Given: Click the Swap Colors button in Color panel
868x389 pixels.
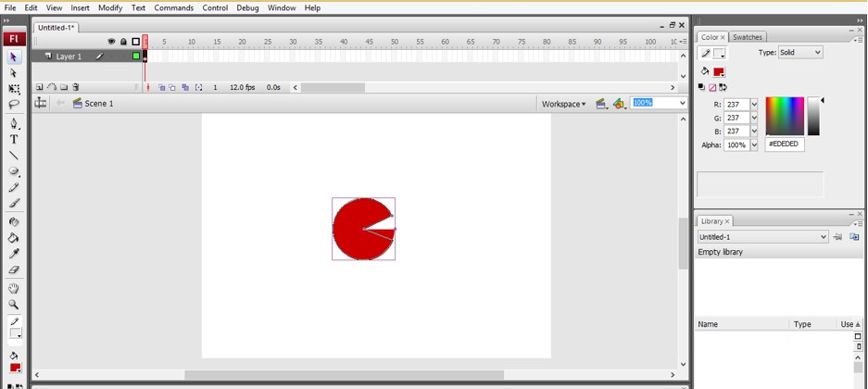Looking at the screenshot, I should [723, 87].
